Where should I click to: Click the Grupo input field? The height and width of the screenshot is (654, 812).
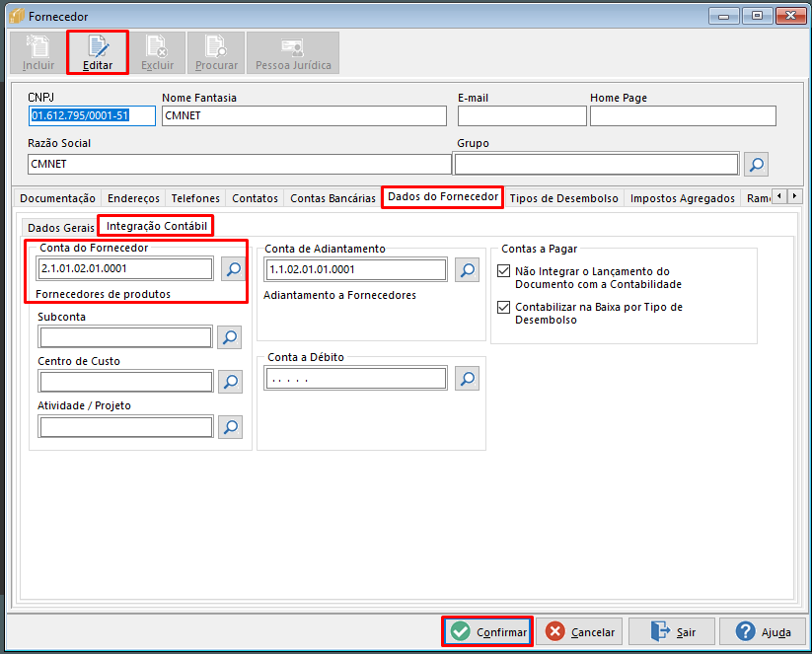[596, 164]
